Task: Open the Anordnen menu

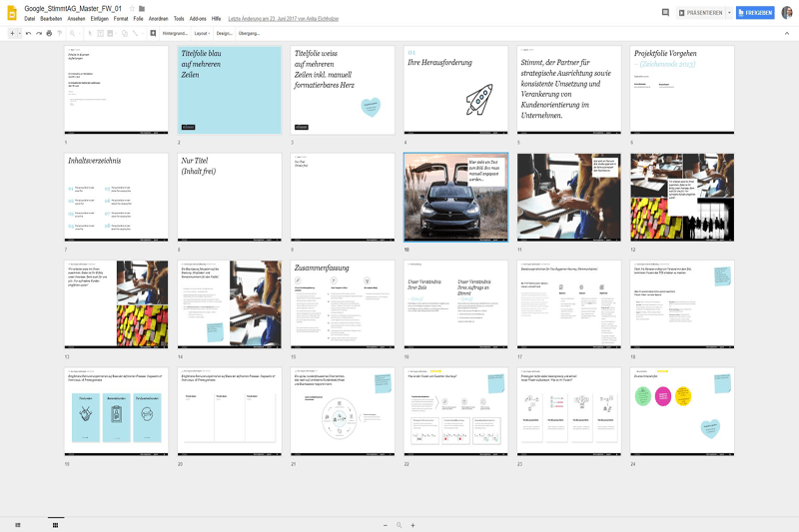Action: pyautogui.click(x=158, y=19)
